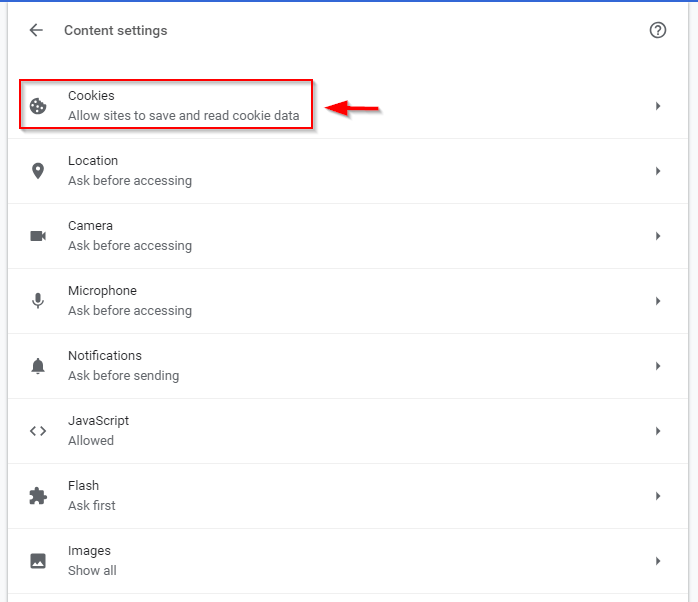Click the Flash puzzle piece icon
Screen dimensions: 698x602
point(38,496)
